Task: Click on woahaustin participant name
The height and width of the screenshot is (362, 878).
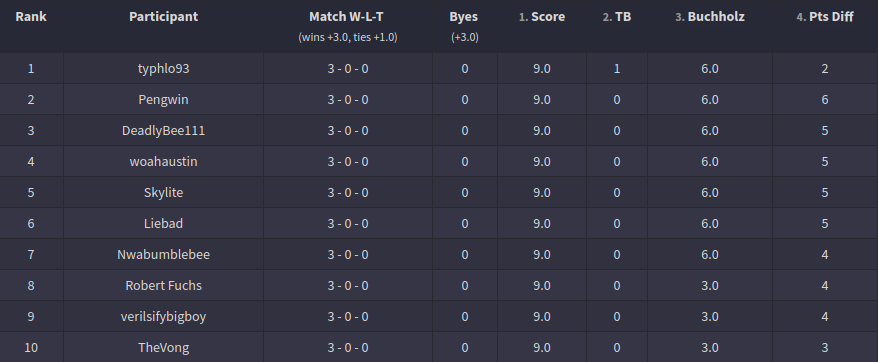Action: (x=164, y=161)
